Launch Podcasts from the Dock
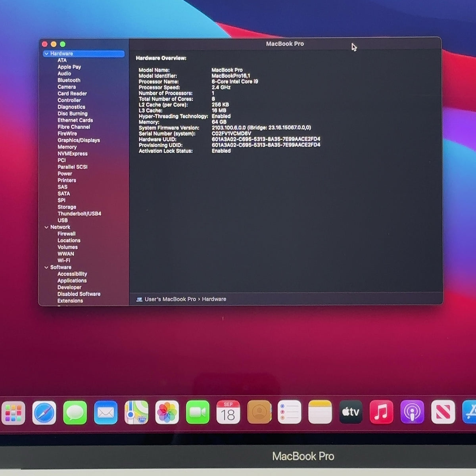This screenshot has width=476, height=476. coord(412,413)
